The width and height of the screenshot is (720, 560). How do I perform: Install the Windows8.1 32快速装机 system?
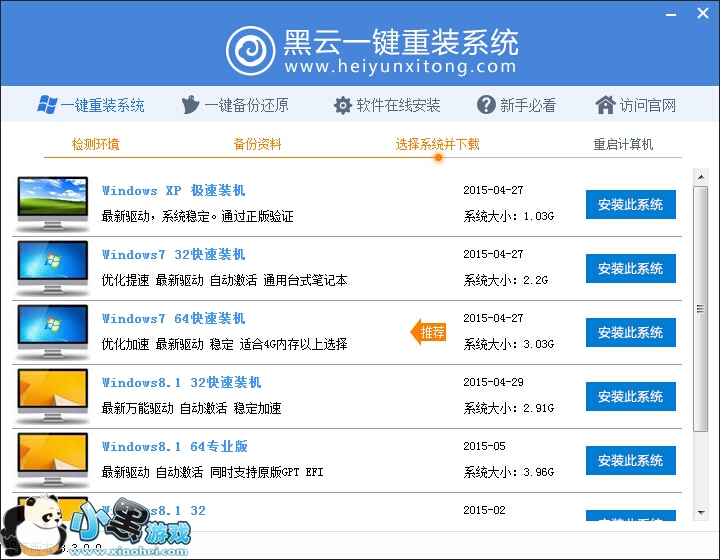[630, 396]
